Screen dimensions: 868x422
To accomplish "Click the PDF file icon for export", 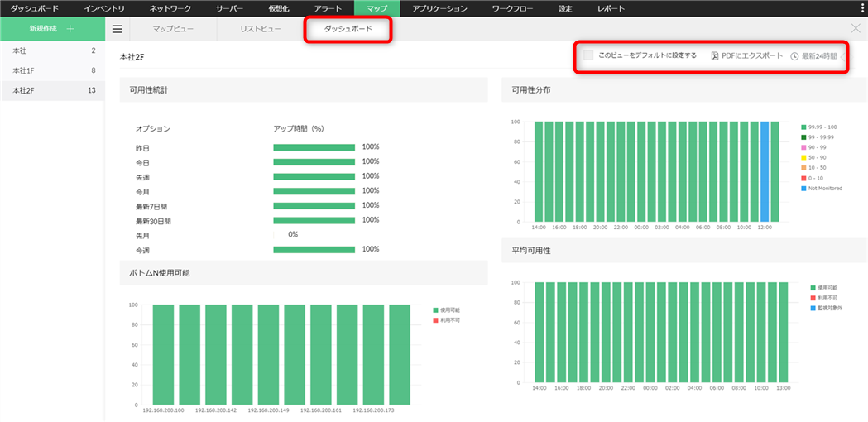I will [715, 56].
